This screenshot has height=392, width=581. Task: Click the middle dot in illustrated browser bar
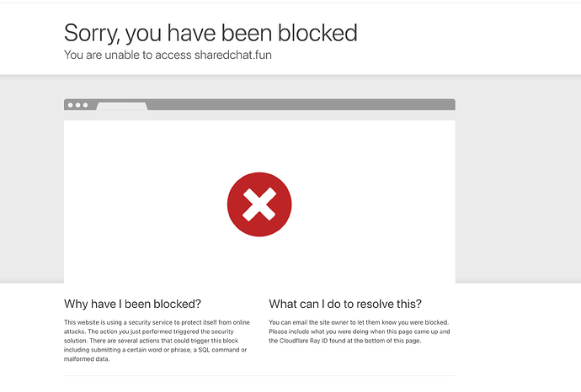pos(77,105)
